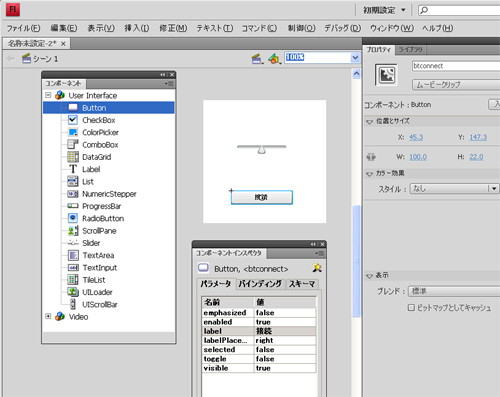The image size is (500, 397).
Task: Switch to the ライブラリ tab
Action: 411,50
